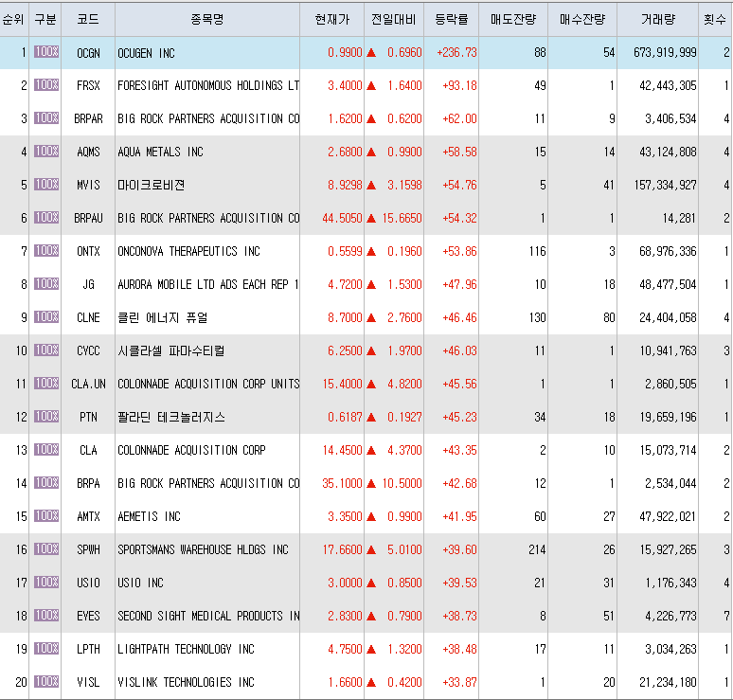Select SPORTSMANS WAREHOUSE HLDGS INC name
Screen dimensions: 733x700
coord(203,550)
